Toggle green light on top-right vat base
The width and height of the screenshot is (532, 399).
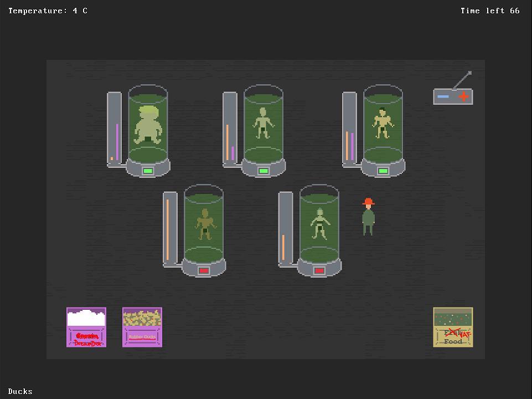(x=383, y=171)
